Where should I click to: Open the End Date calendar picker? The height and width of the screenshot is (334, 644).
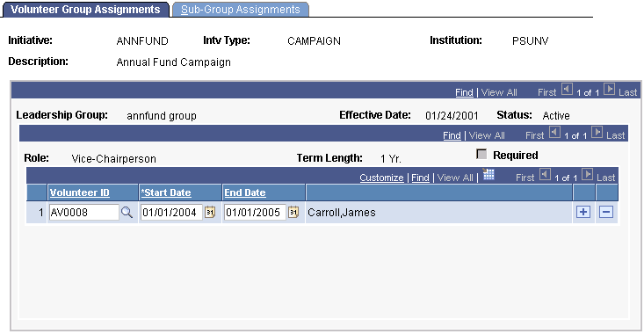(x=293, y=213)
